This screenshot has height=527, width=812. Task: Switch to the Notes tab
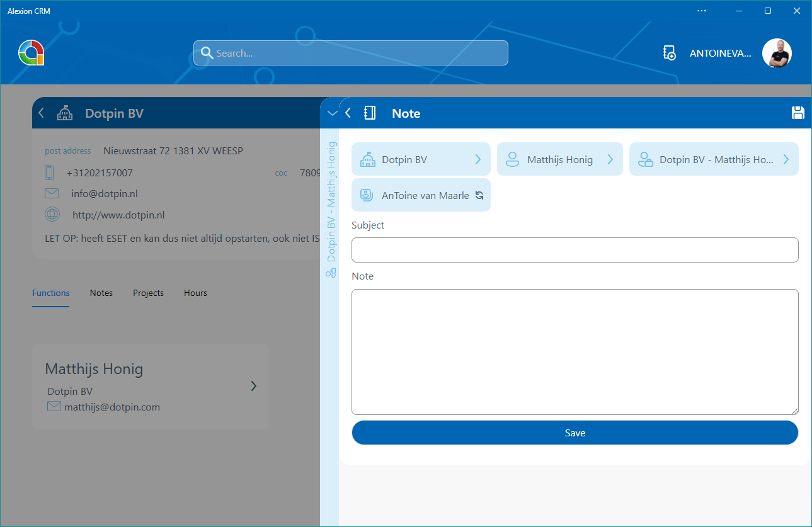pyautogui.click(x=101, y=293)
